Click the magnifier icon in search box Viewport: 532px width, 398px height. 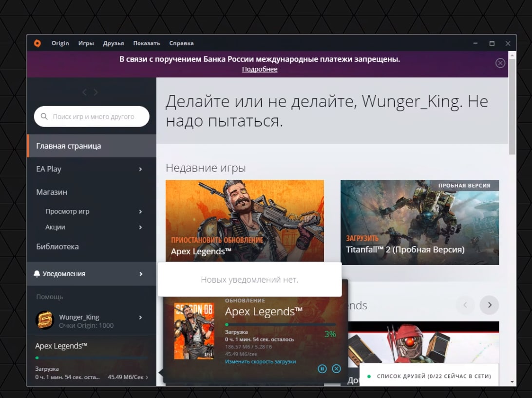[x=44, y=116]
